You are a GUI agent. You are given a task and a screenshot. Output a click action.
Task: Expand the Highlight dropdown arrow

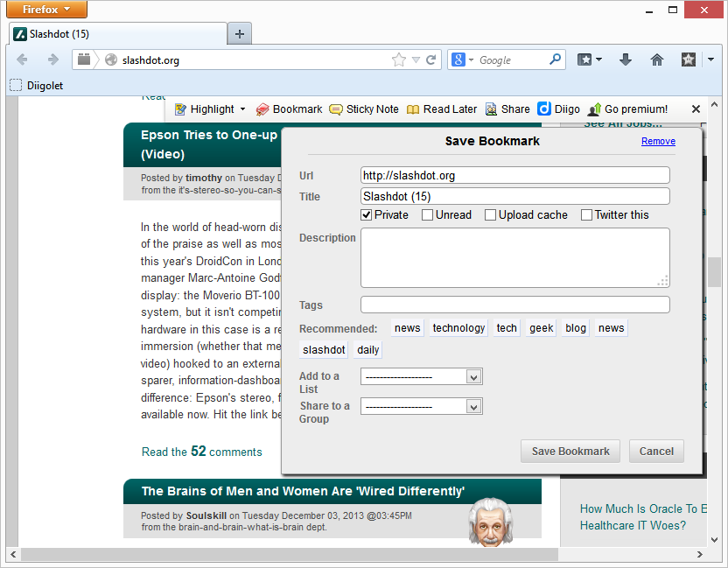click(242, 109)
